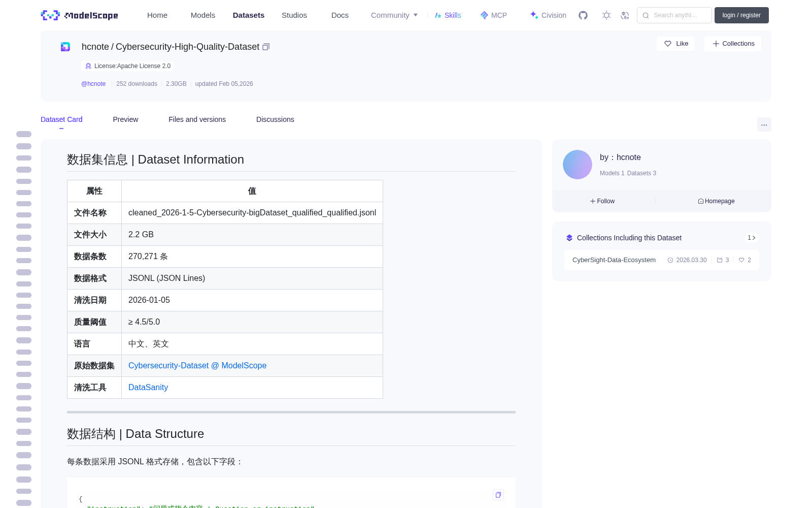This screenshot has height=508, width=812.
Task: Switch language with the translate icon
Action: tap(625, 15)
